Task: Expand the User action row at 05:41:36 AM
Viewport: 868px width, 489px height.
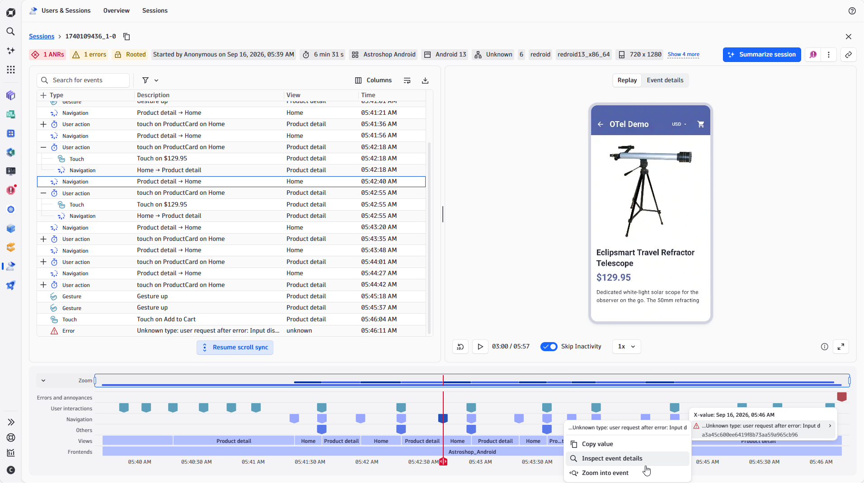Action: [43, 125]
